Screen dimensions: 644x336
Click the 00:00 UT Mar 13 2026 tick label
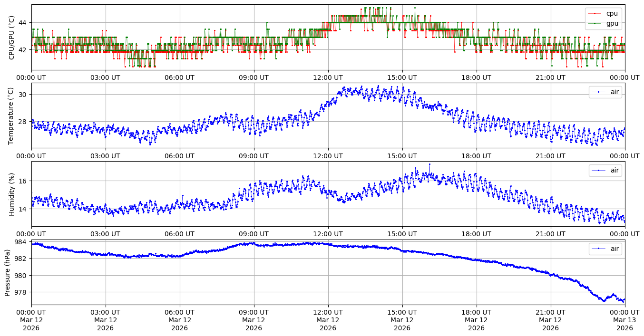[624, 320]
